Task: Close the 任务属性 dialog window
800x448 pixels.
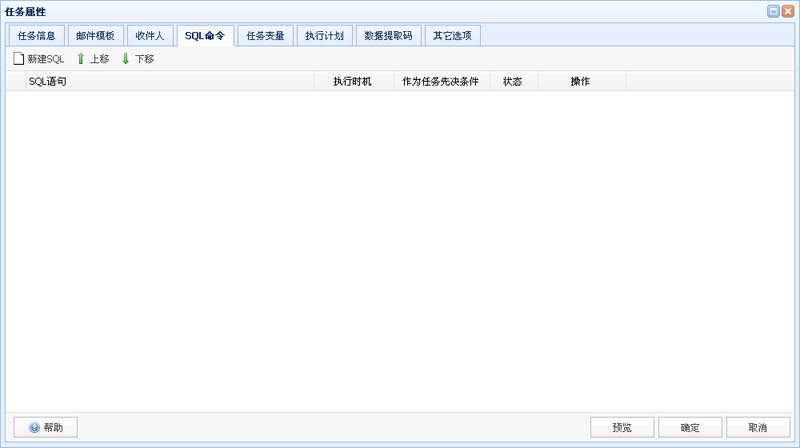Action: click(788, 11)
